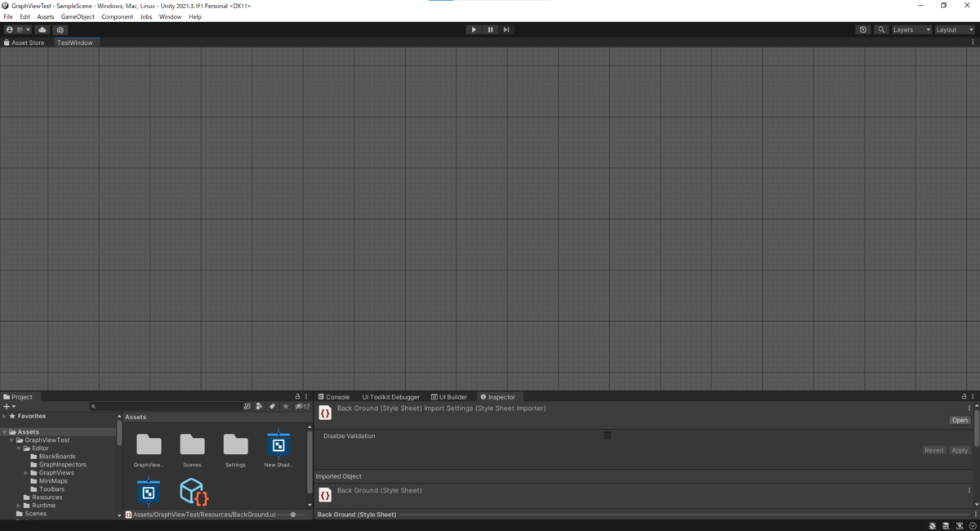Image resolution: width=980 pixels, height=531 pixels.
Task: Toggle pause mode in the toolbar
Action: tap(490, 29)
